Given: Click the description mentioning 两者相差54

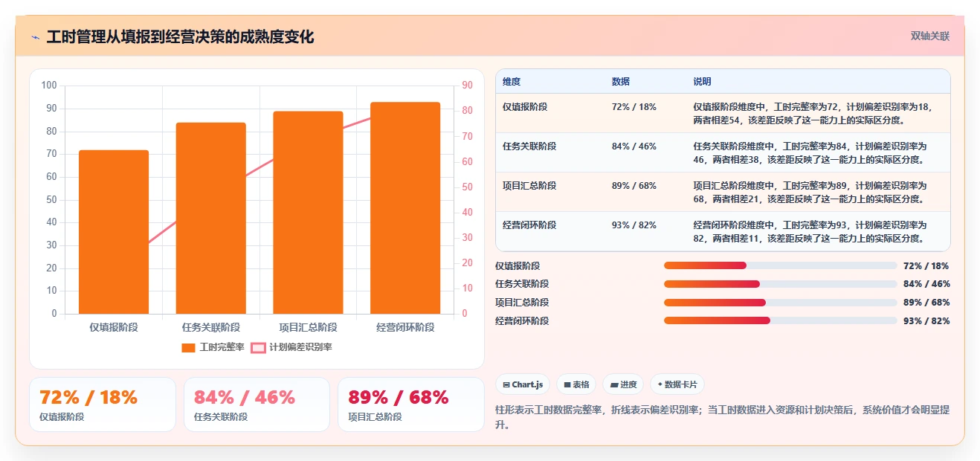Looking at the screenshot, I should click(812, 114).
